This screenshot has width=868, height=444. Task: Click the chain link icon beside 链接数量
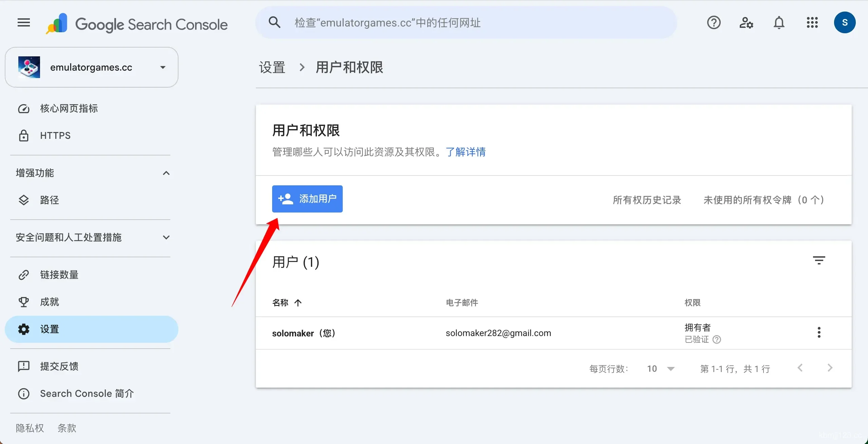tap(24, 275)
